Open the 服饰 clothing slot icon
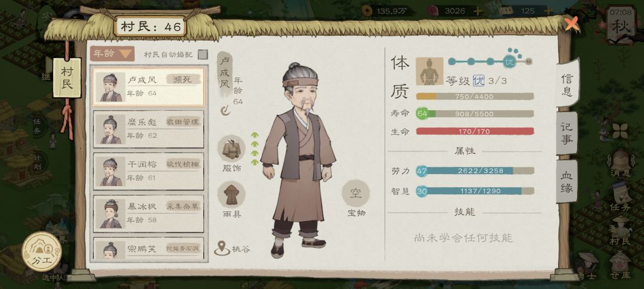This screenshot has height=289, width=644. pyautogui.click(x=231, y=149)
